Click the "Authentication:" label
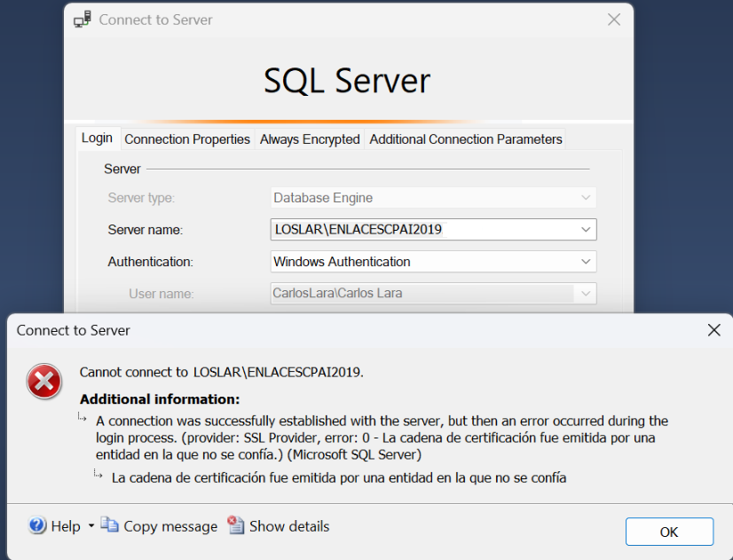Image resolution: width=733 pixels, height=560 pixels. pyautogui.click(x=151, y=262)
